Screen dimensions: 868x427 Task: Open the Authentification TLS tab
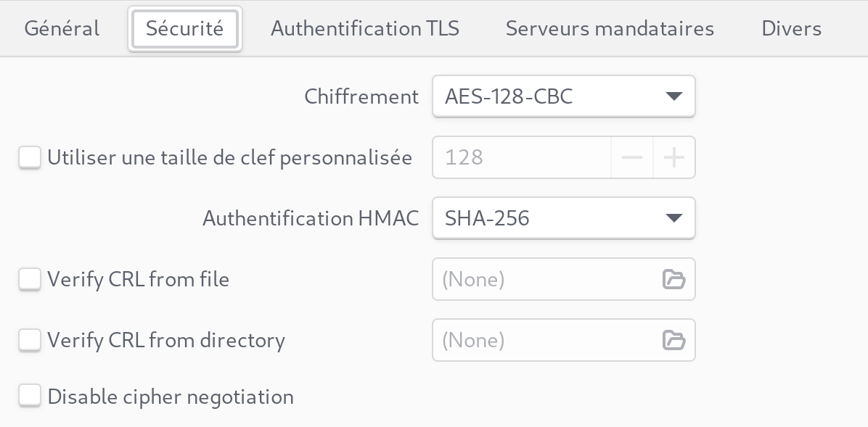click(x=365, y=28)
